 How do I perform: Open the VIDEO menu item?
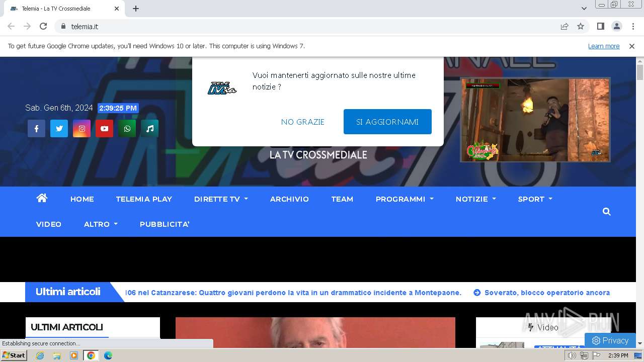(x=49, y=224)
